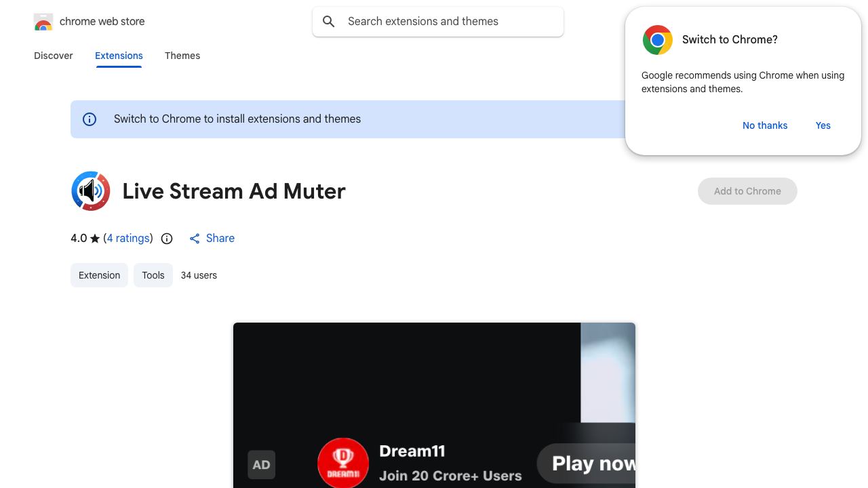
Task: Click "Switch to Chrome to install" banner text
Action: [237, 119]
